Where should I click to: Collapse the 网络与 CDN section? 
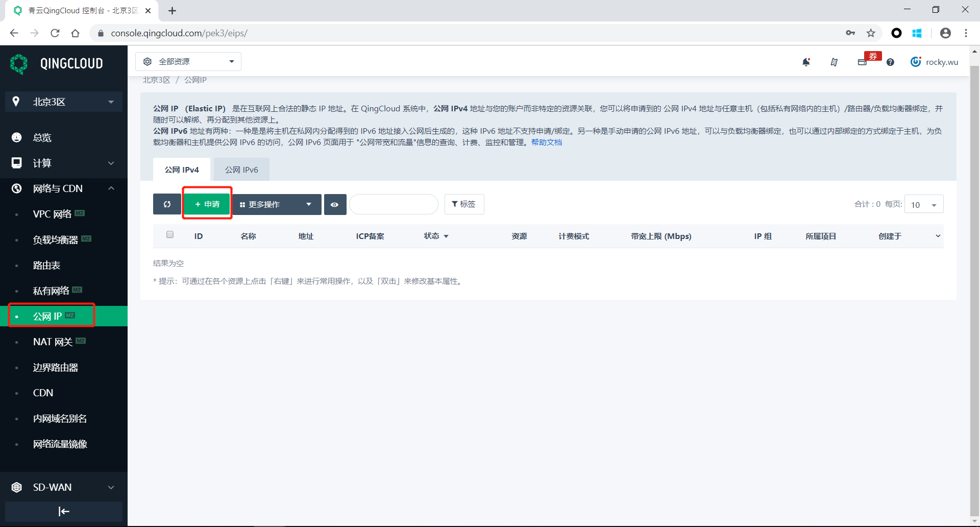64,188
